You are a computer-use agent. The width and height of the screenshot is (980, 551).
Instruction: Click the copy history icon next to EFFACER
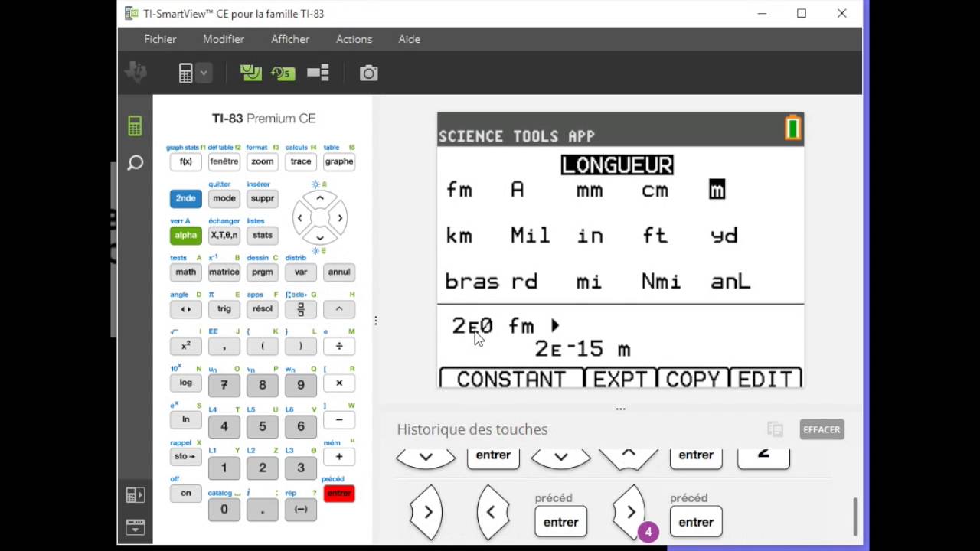[775, 429]
